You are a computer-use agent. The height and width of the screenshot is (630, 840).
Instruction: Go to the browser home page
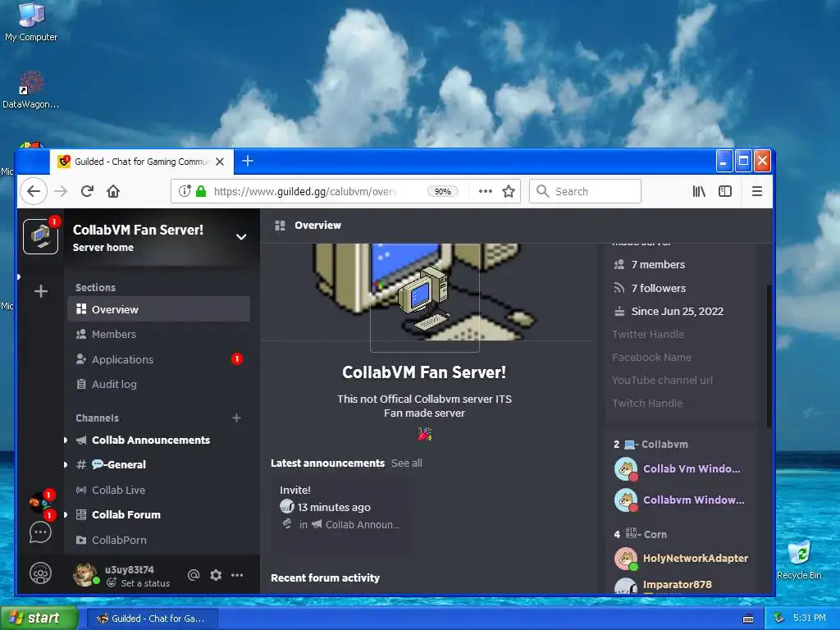[113, 191]
